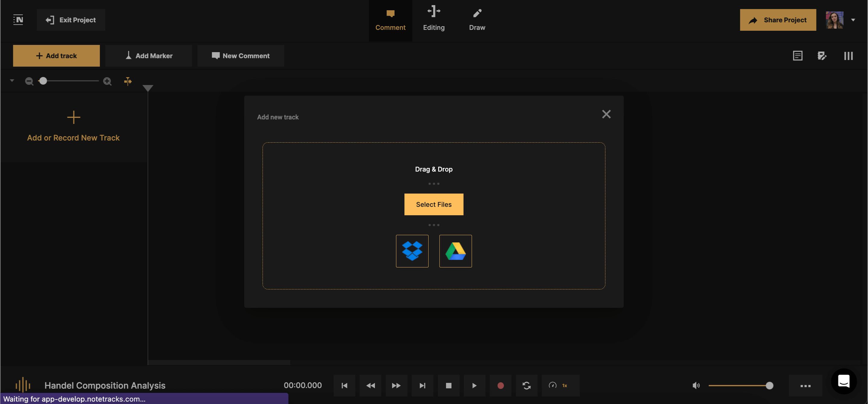Select the Google Drive import option
This screenshot has height=404, width=868.
click(455, 251)
